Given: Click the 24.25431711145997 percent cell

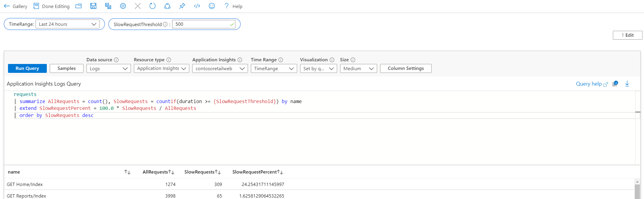Looking at the screenshot, I should tap(263, 184).
